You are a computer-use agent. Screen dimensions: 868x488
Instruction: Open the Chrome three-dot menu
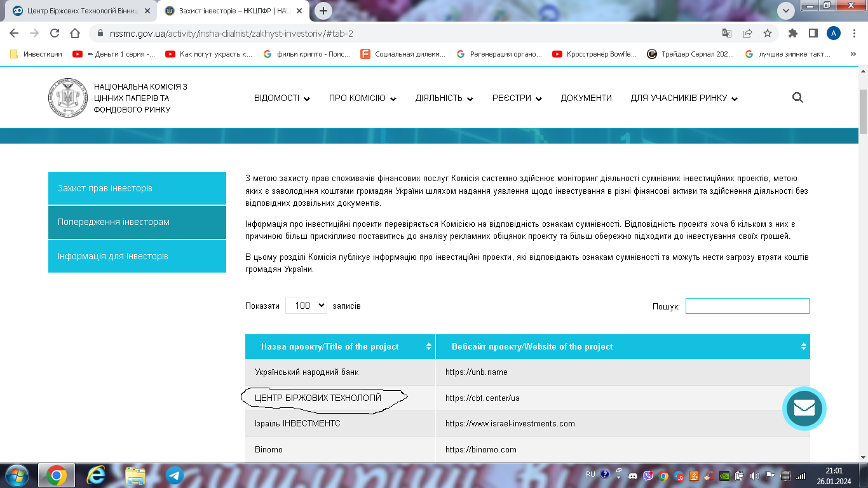coord(854,33)
